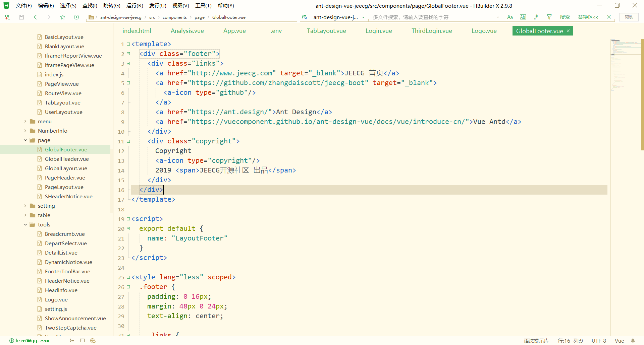Click the folder icon in the breadcrumb bar
This screenshot has width=644, height=345.
point(91,17)
